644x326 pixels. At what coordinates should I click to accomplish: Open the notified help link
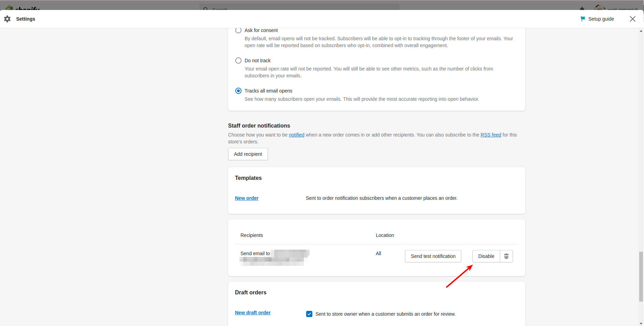click(296, 135)
